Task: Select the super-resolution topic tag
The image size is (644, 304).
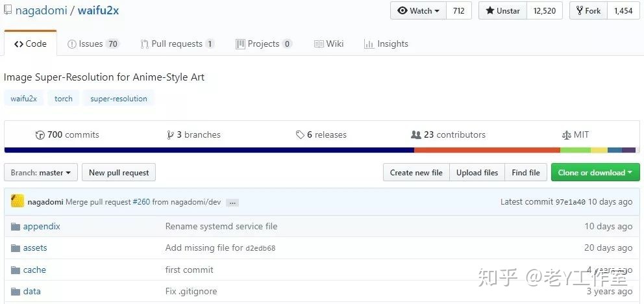Action: tap(119, 99)
